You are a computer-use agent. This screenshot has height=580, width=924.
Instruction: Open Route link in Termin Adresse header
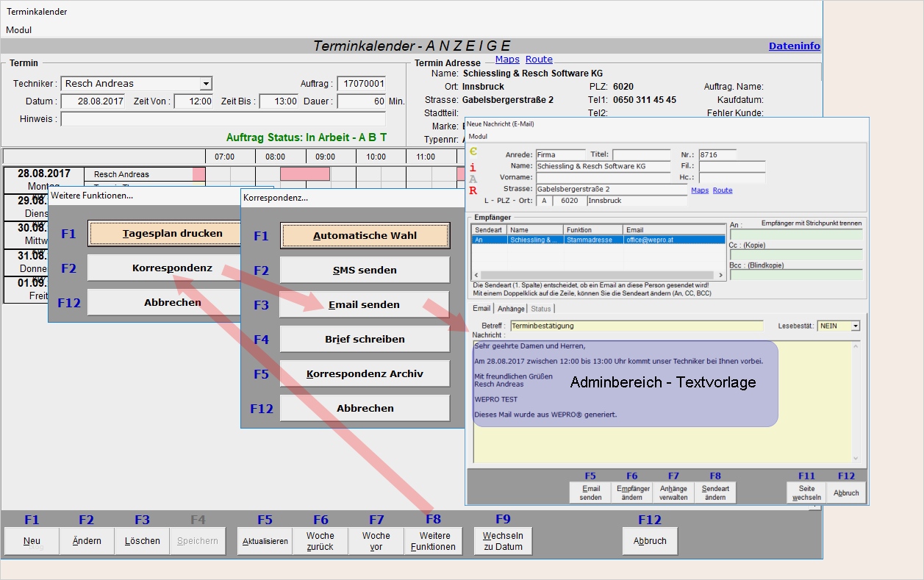click(x=539, y=60)
